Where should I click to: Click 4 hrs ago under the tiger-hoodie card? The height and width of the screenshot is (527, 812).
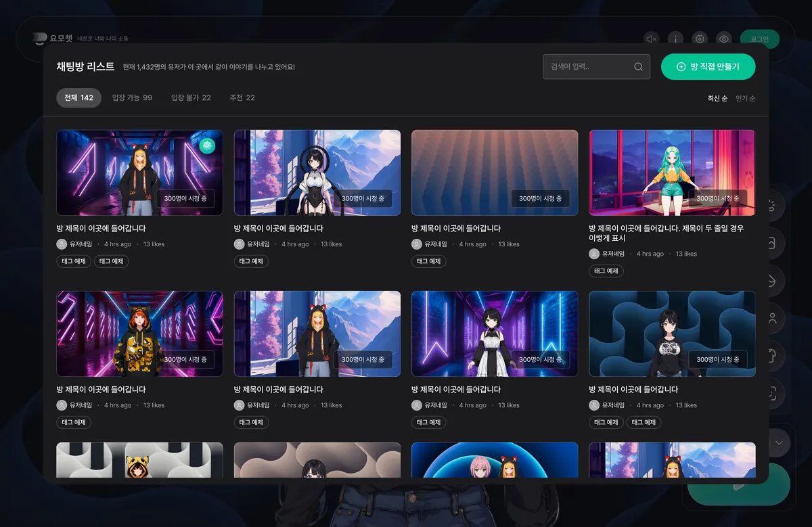[x=118, y=405]
